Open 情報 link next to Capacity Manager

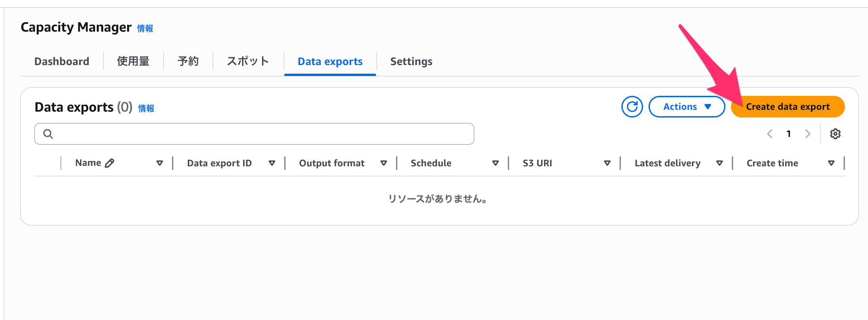145,28
